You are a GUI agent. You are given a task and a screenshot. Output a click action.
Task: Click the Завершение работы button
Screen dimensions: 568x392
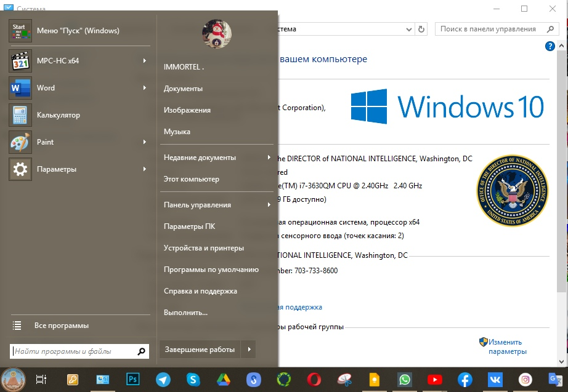pyautogui.click(x=200, y=350)
